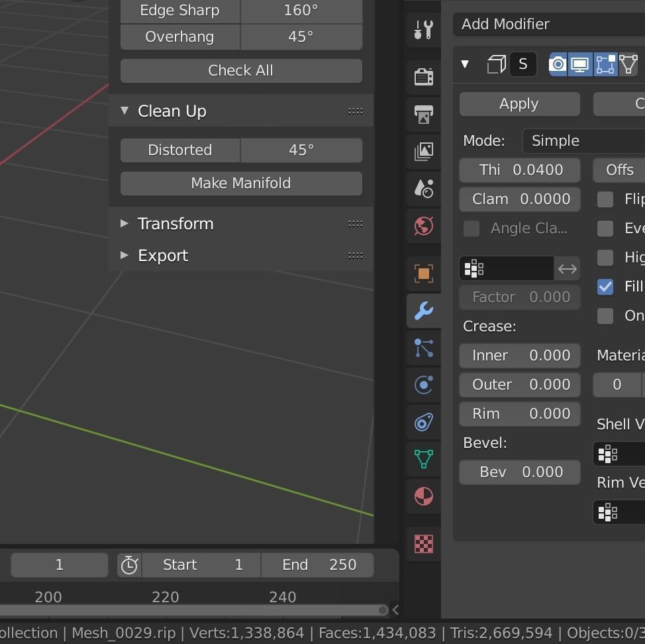Image resolution: width=645 pixels, height=644 pixels.
Task: Toggle modifier on cage display
Action: 628,64
